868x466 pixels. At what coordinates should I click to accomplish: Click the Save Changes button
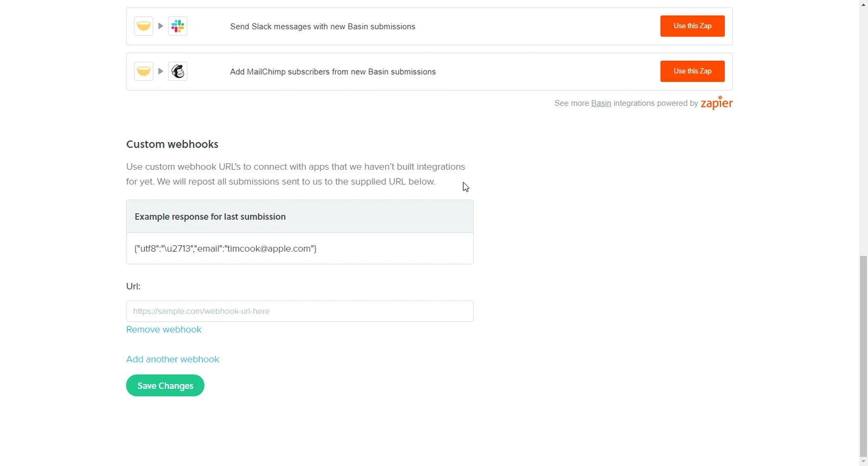165,386
